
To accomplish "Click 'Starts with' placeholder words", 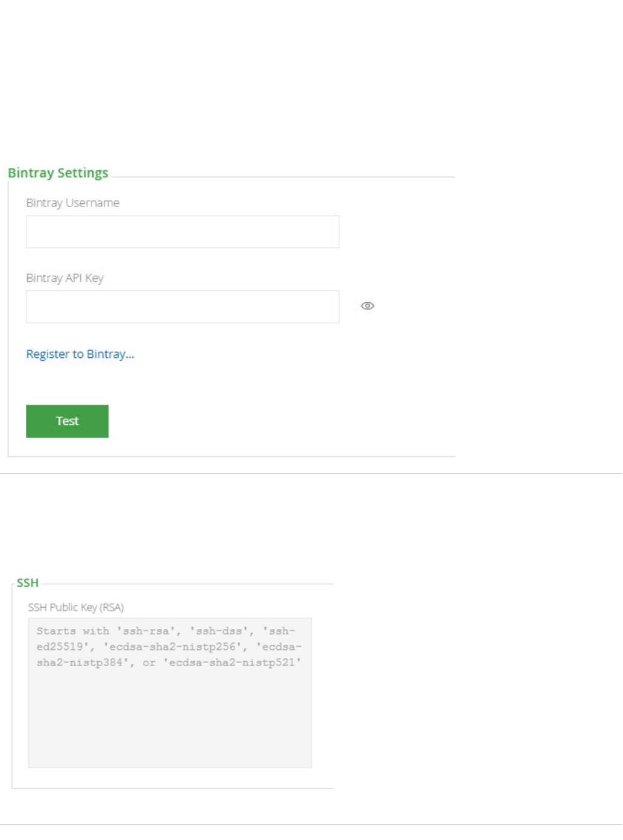I will (72, 631).
